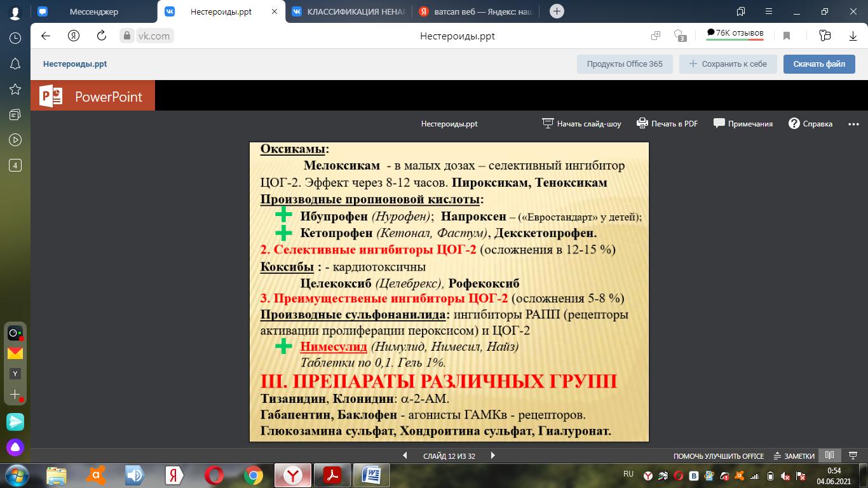Switch to reading view icon in status bar
The height and width of the screenshot is (488, 868).
coord(828,456)
